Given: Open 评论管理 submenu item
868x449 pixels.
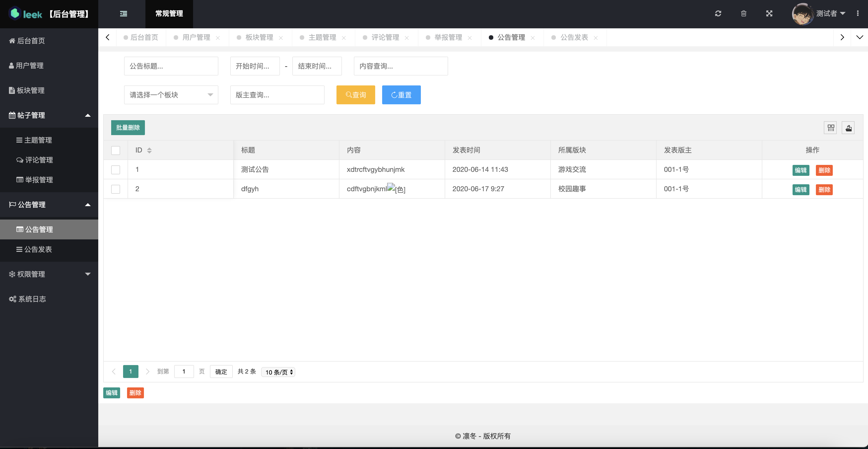Looking at the screenshot, I should (x=49, y=160).
